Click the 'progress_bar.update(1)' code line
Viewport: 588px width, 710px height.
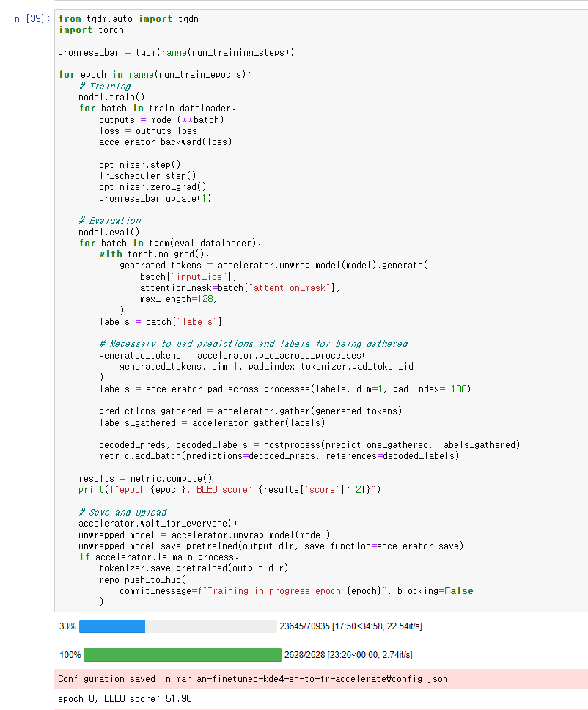click(x=155, y=198)
